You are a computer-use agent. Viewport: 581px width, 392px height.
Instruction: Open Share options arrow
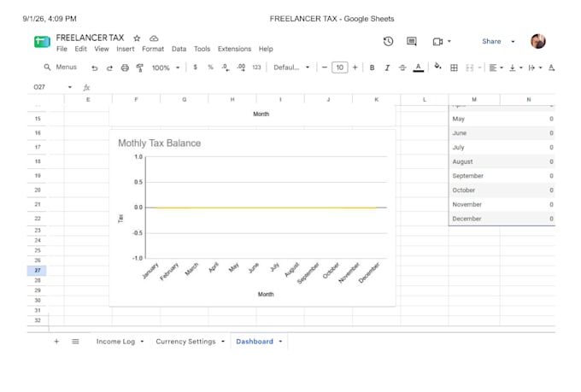click(x=513, y=42)
